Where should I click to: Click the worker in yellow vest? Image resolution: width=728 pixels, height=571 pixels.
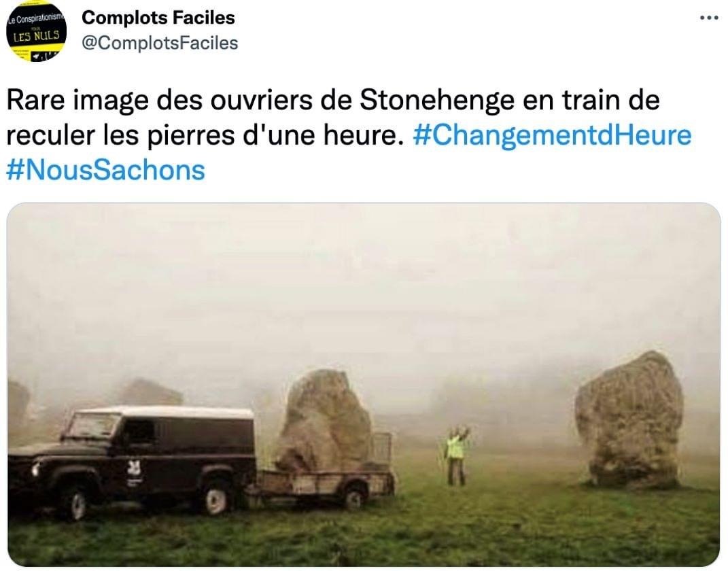pyautogui.click(x=456, y=456)
